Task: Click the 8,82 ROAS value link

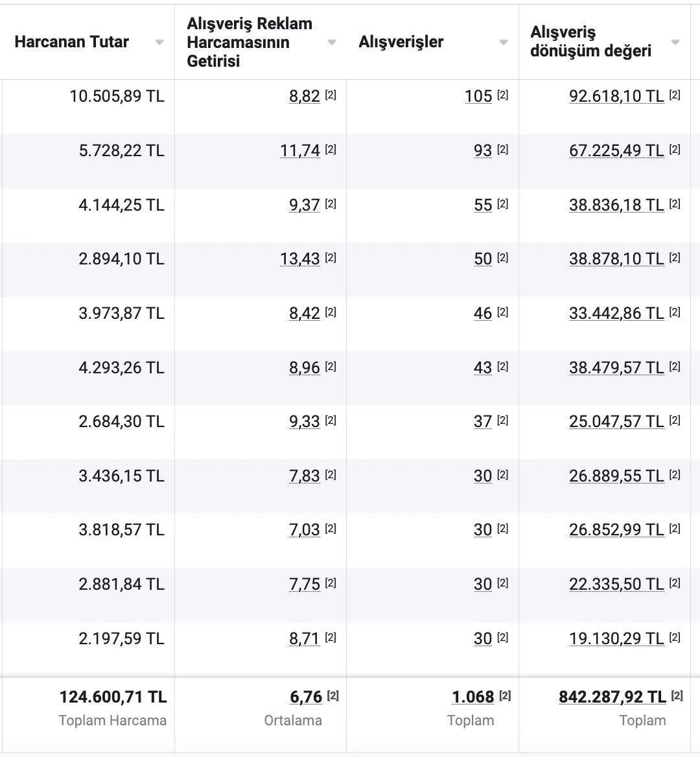Action: 305,96
